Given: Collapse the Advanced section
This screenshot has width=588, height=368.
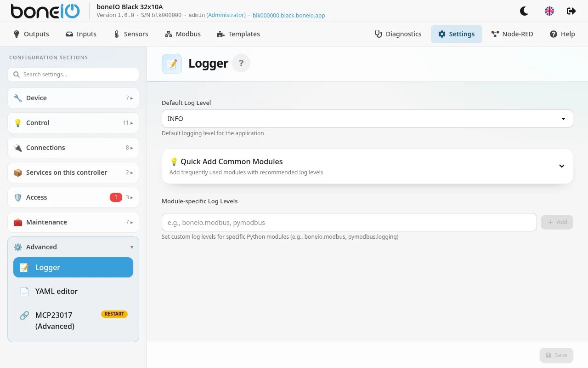Looking at the screenshot, I should [73, 247].
